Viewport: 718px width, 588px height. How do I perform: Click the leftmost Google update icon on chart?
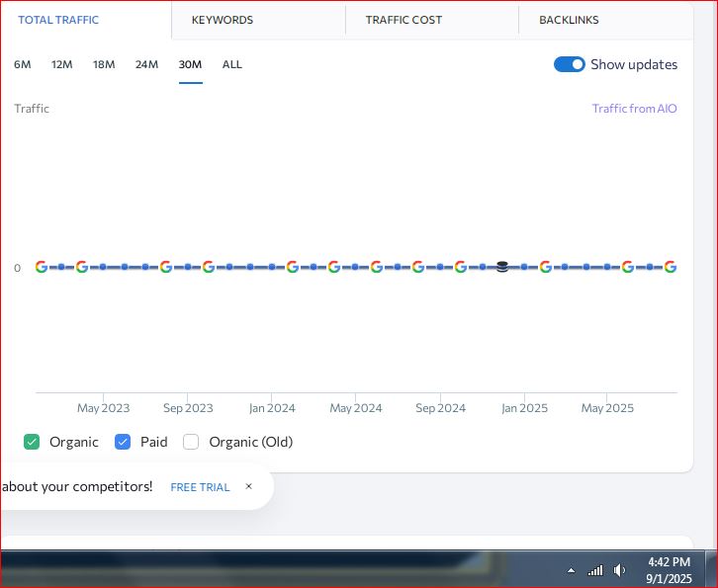[41, 267]
